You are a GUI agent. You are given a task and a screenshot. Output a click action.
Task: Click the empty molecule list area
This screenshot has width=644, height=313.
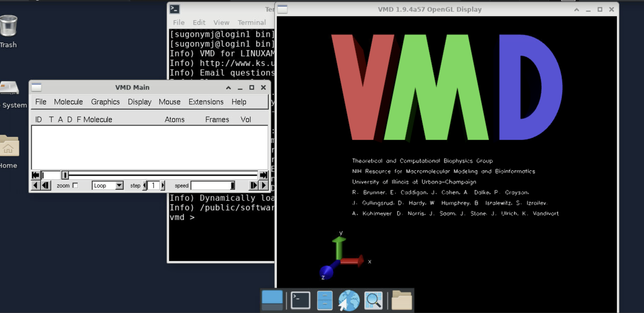point(150,147)
